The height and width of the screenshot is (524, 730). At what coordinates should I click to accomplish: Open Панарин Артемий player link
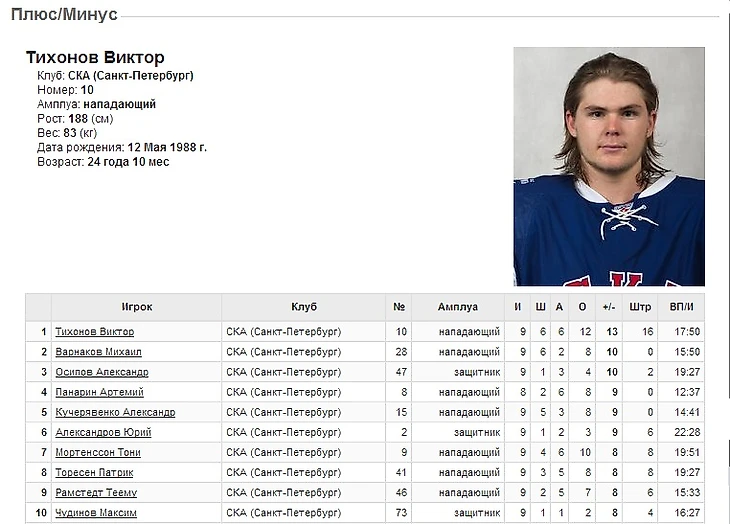(99, 392)
